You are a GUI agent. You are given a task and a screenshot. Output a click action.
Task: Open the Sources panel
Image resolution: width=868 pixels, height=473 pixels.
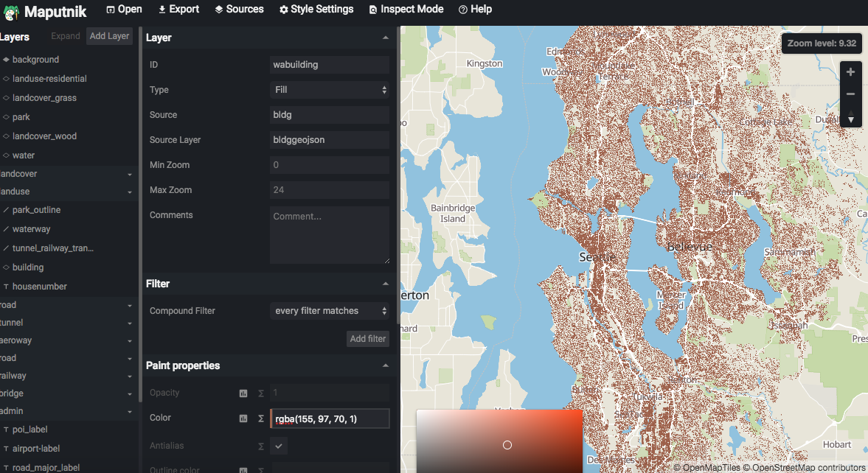[238, 9]
